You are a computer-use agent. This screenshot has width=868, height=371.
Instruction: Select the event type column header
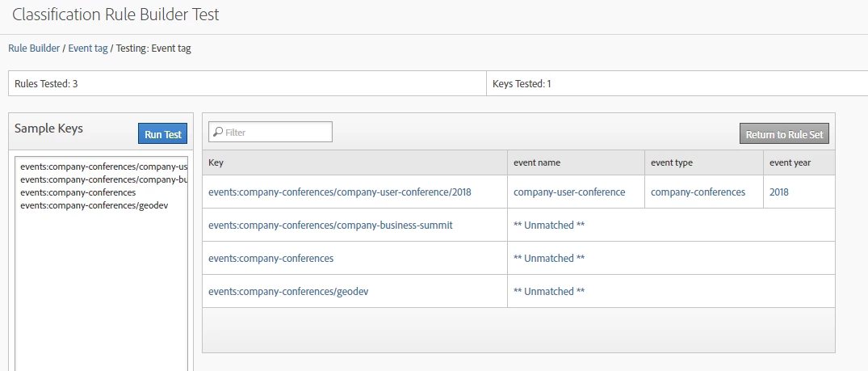pyautogui.click(x=672, y=162)
